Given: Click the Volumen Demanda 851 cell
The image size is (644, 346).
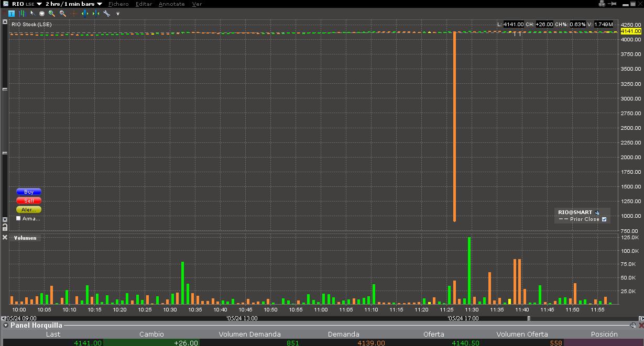Looking at the screenshot, I should 249,343.
